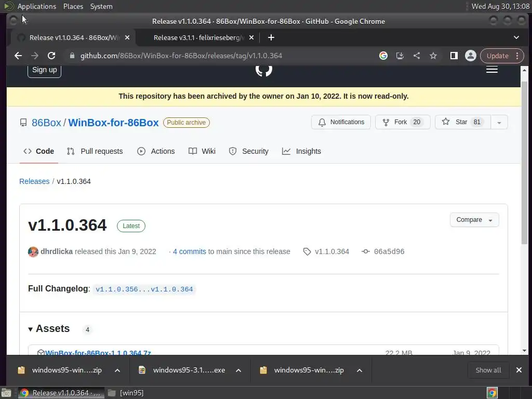Expand options for the windows95-3.1 exe download
The height and width of the screenshot is (399, 532).
click(238, 370)
